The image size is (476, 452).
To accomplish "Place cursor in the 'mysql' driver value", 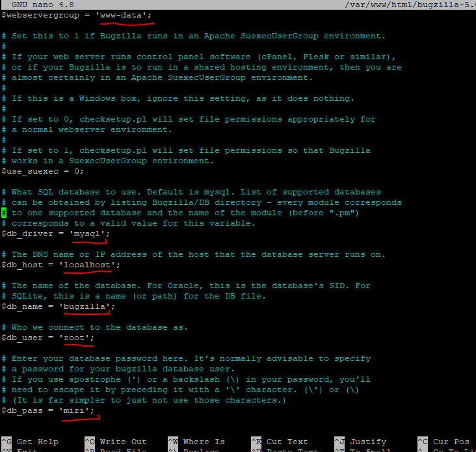I will [x=89, y=233].
